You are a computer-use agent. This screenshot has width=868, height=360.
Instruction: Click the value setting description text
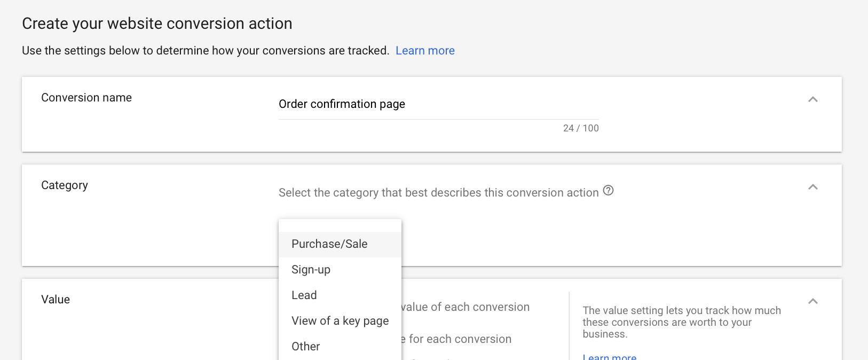click(682, 322)
